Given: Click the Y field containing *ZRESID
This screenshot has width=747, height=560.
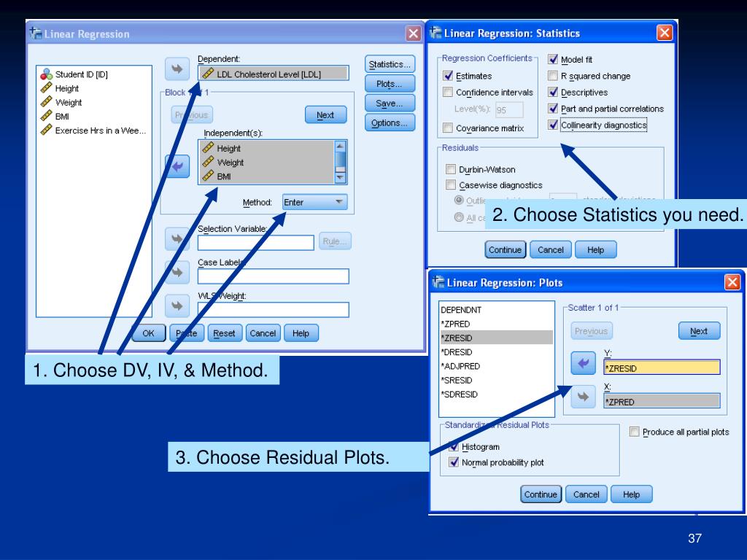Looking at the screenshot, I should tap(662, 367).
